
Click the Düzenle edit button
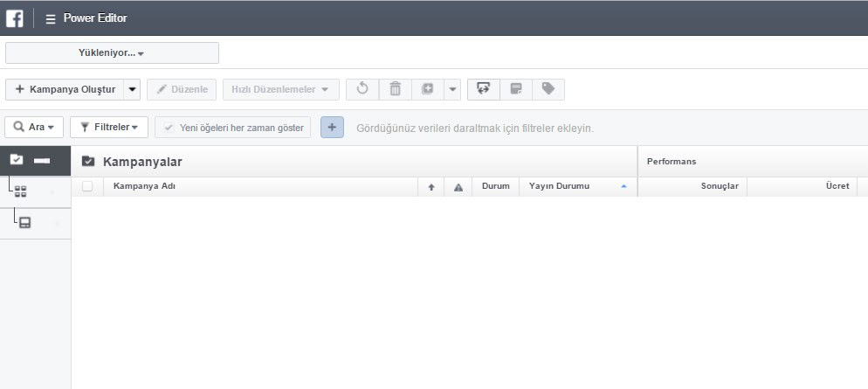(182, 89)
